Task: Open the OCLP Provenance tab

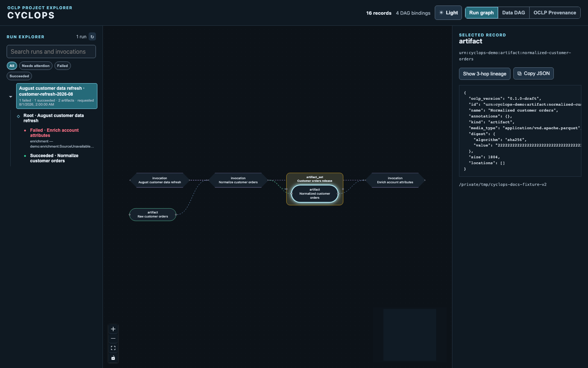Action: 555,13
